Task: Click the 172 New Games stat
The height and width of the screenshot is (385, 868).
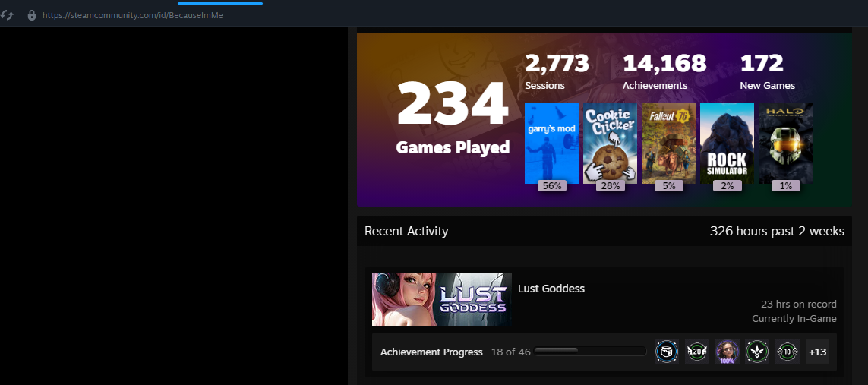Action: tap(767, 72)
